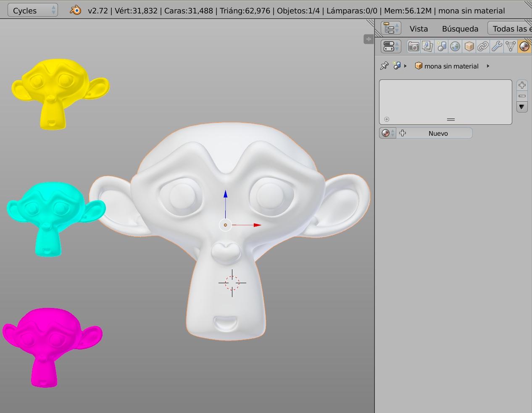Click the header text 'Lámparas:0/0'
Viewport: 532px width, 413px height.
(x=352, y=11)
